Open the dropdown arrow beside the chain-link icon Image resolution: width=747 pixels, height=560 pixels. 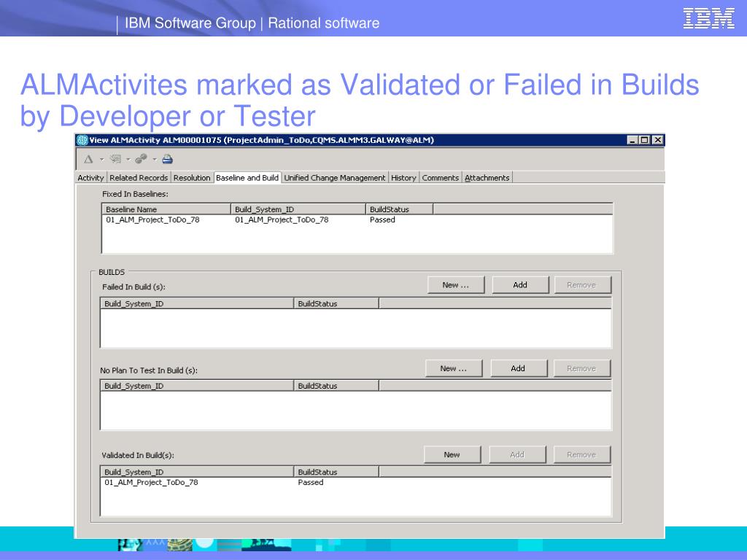click(155, 160)
